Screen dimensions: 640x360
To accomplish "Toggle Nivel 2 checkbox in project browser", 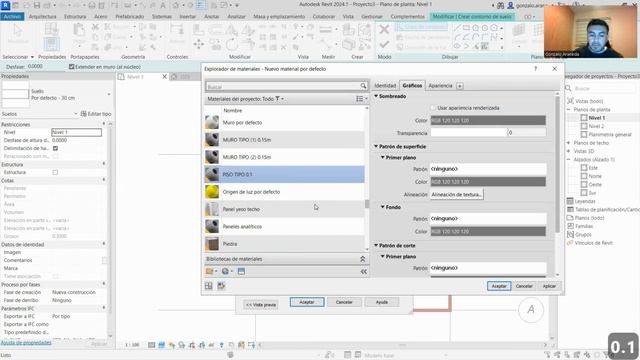I will click(x=584, y=126).
